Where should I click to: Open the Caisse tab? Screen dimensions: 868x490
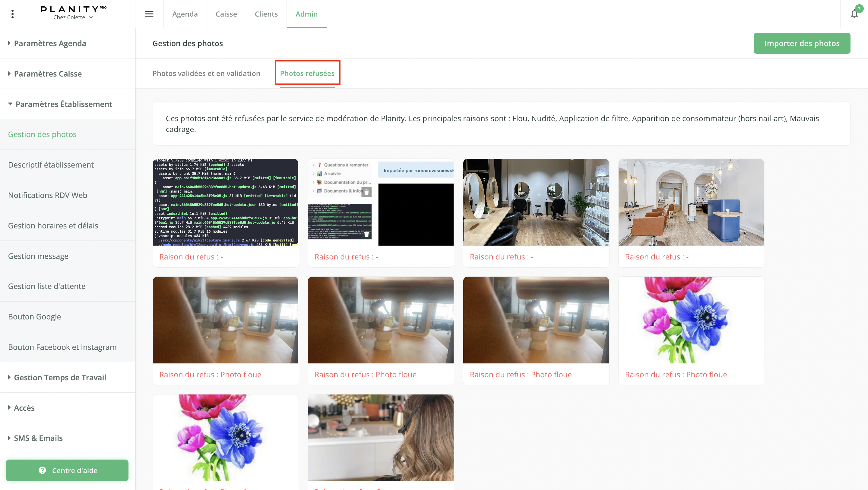pos(226,14)
